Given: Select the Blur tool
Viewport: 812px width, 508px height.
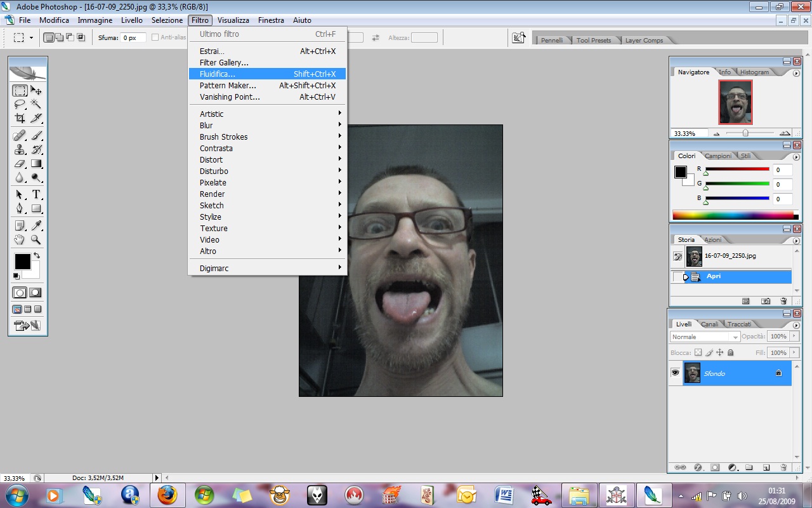Looking at the screenshot, I should (x=20, y=178).
